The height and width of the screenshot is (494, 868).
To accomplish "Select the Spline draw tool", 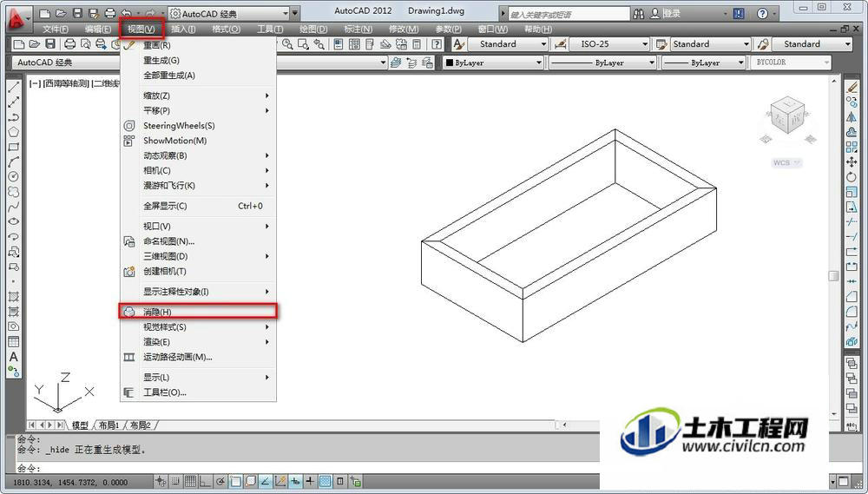I will click(13, 207).
